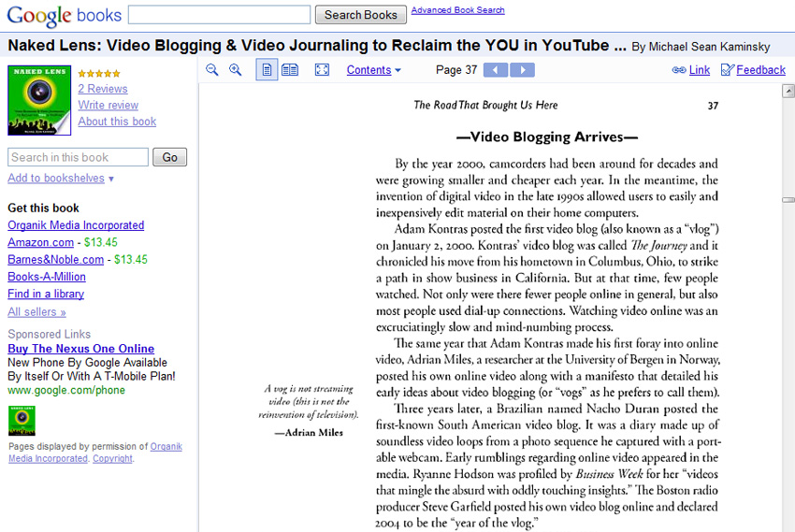
Task: Expand the Contents dropdown
Action: click(x=373, y=70)
